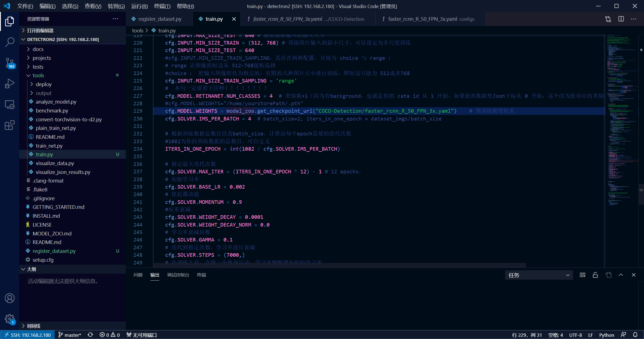Image resolution: width=644 pixels, height=339 pixels.
Task: Open the Search view in activity bar
Action: [x=10, y=42]
